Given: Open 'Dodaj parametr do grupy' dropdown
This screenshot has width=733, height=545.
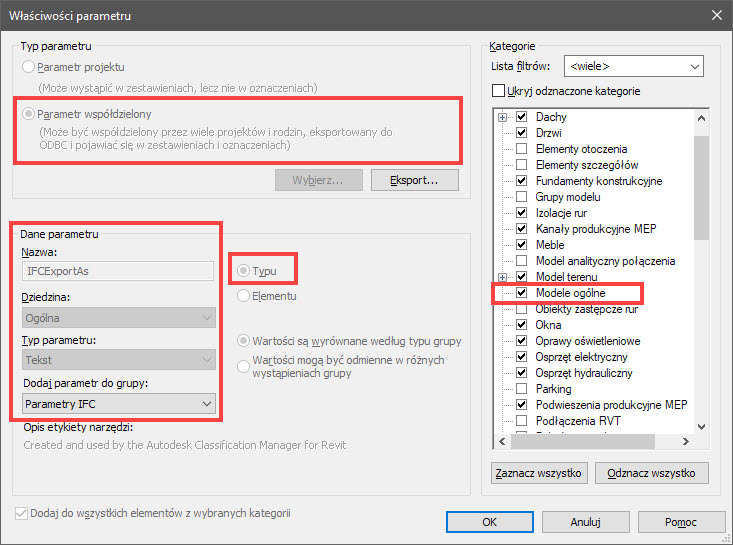Looking at the screenshot, I should [x=118, y=403].
